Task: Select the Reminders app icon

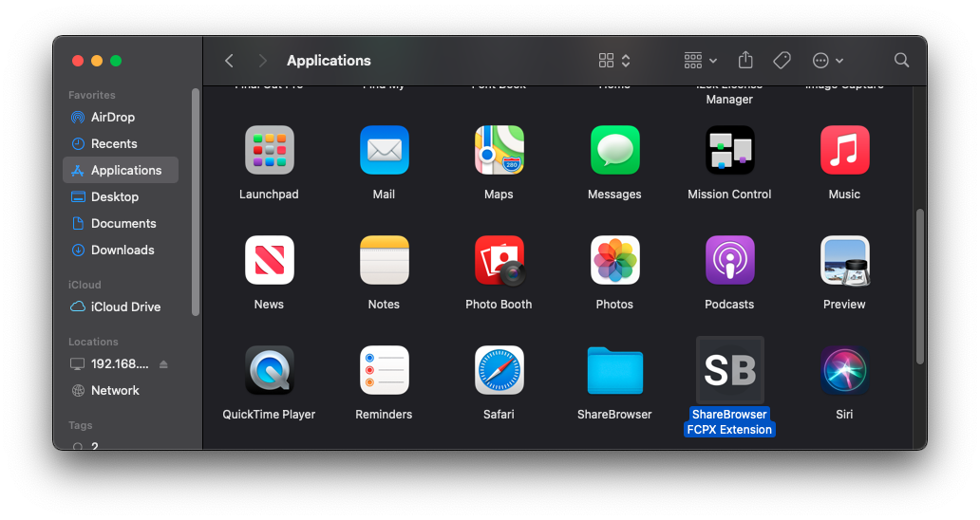Action: click(x=385, y=370)
